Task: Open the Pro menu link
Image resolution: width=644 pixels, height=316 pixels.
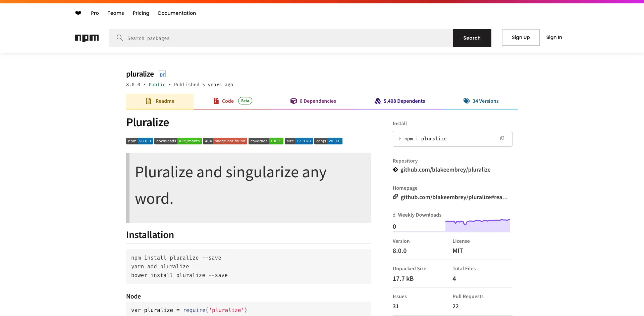Action: click(95, 13)
